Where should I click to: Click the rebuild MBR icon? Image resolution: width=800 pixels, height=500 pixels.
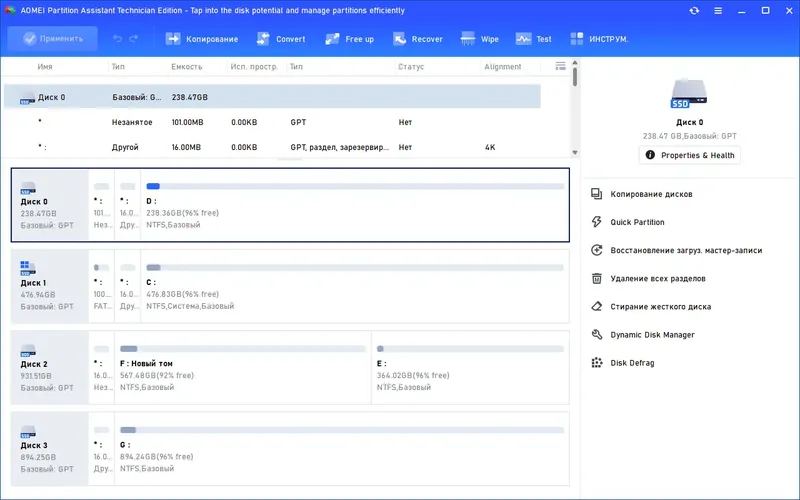pyautogui.click(x=596, y=250)
